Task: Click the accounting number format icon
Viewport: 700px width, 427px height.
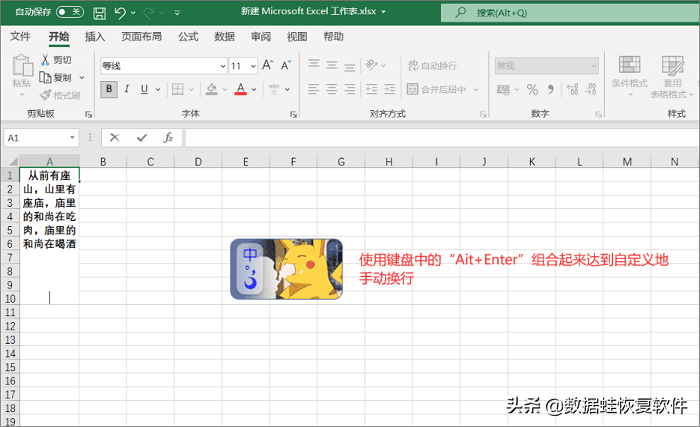Action: pyautogui.click(x=503, y=90)
